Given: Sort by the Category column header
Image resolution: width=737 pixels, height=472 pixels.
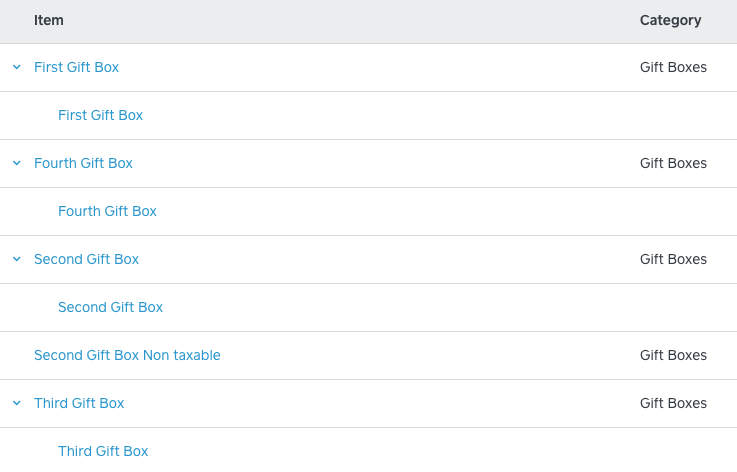Looking at the screenshot, I should (670, 21).
